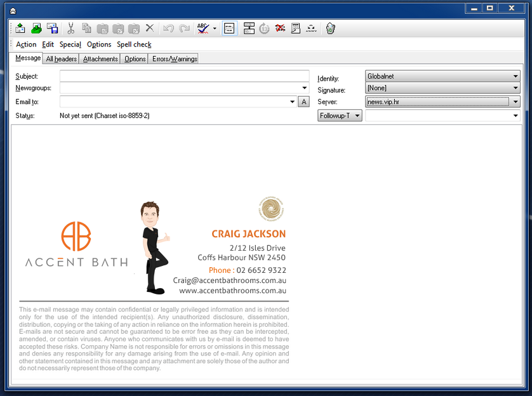Image resolution: width=532 pixels, height=396 pixels.
Task: Click the reformat paragraphs icon
Action: [x=249, y=29]
